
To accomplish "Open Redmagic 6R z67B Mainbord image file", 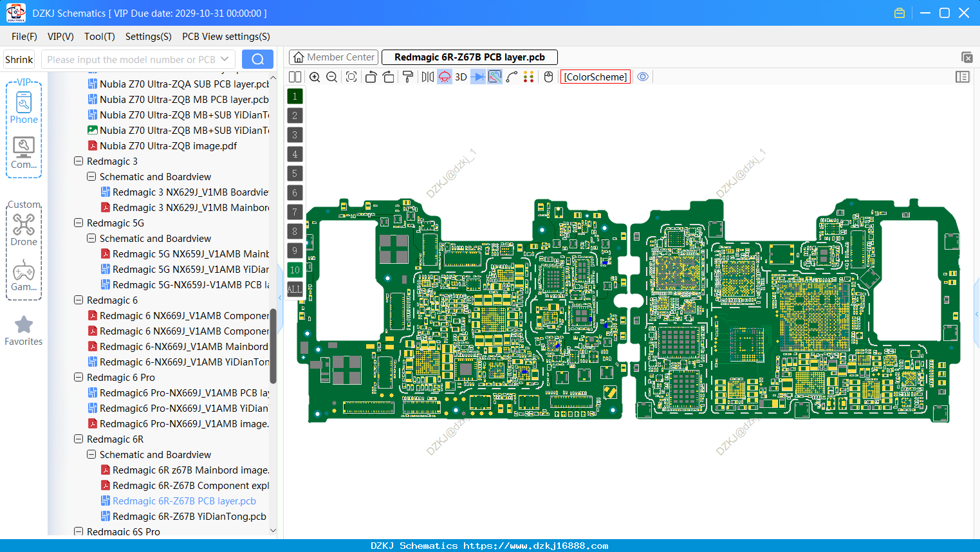I will (185, 470).
